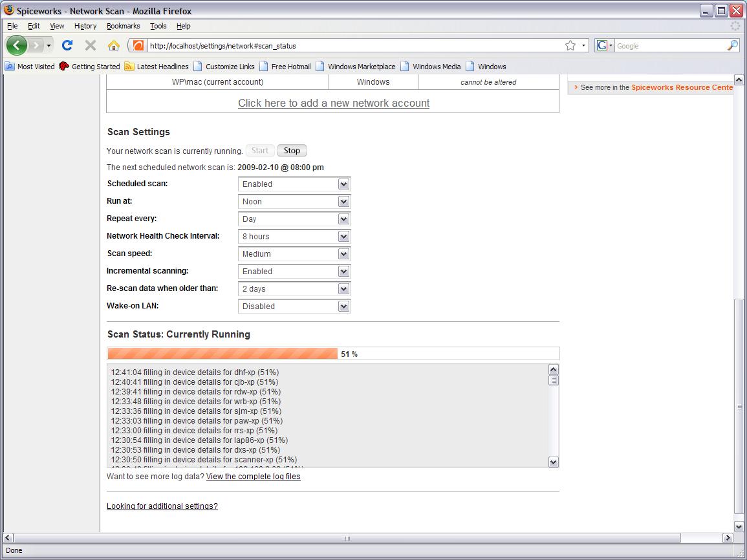The width and height of the screenshot is (747, 560).
Task: Reload the current page
Action: click(67, 45)
